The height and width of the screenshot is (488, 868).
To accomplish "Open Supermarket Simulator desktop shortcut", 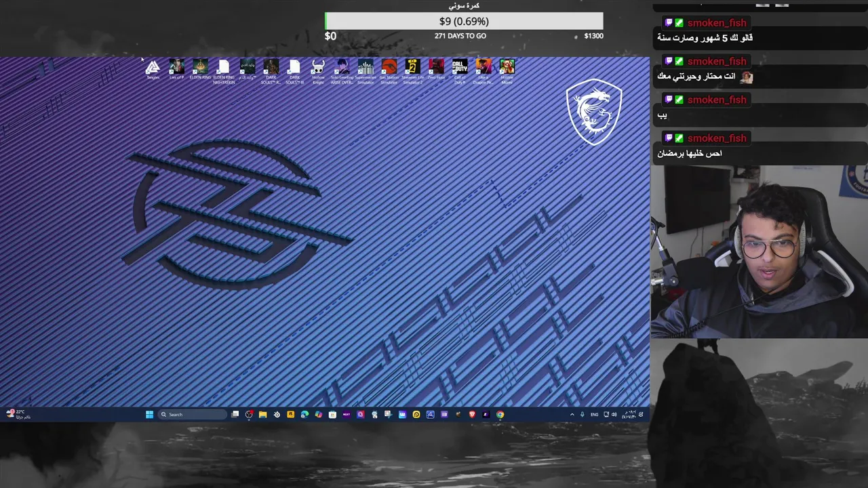I will [366, 70].
